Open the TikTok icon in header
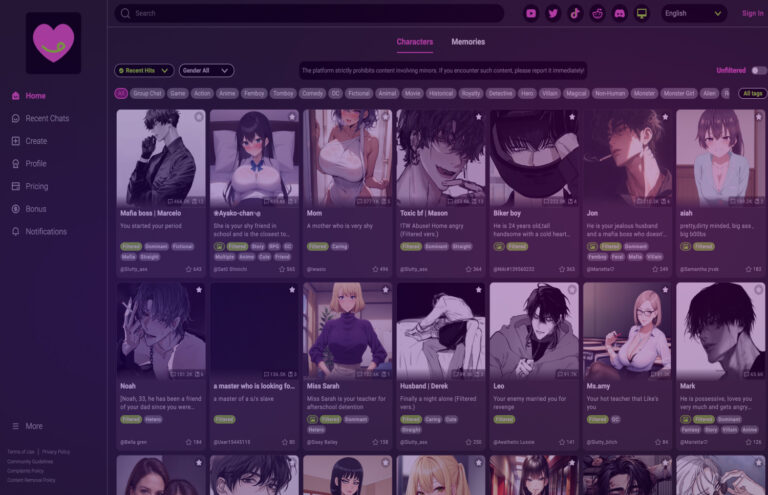The width and height of the screenshot is (768, 495). coord(575,14)
